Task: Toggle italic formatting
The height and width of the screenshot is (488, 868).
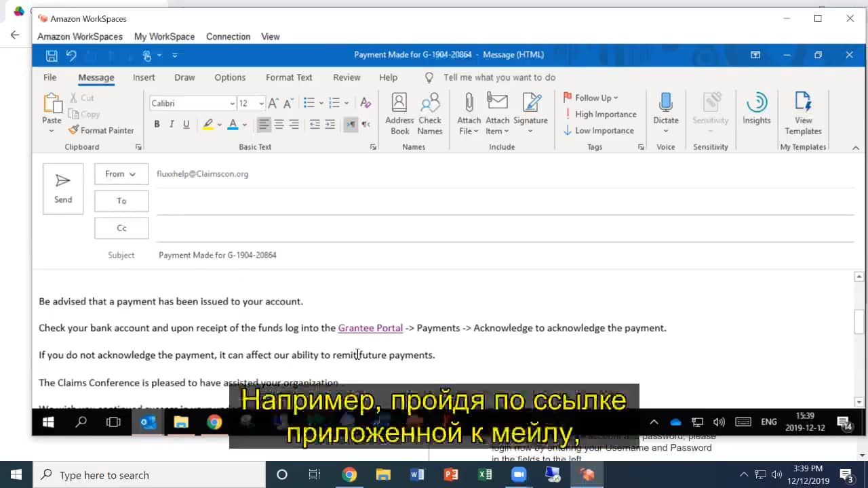Action: [x=172, y=124]
